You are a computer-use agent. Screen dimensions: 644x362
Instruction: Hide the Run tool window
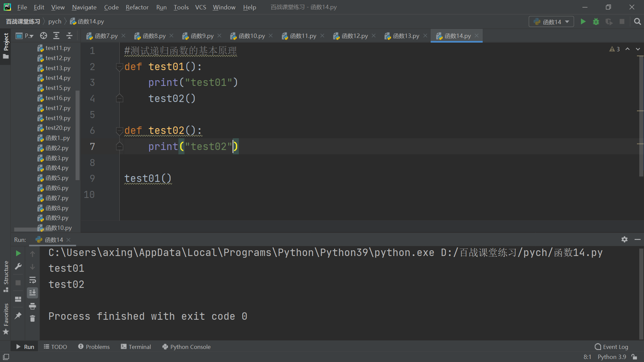click(638, 240)
